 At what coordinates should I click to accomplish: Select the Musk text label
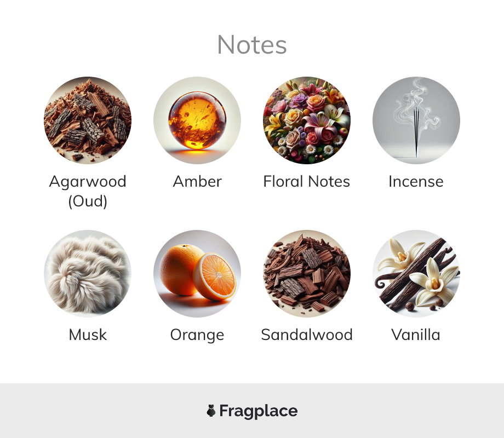pyautogui.click(x=88, y=335)
